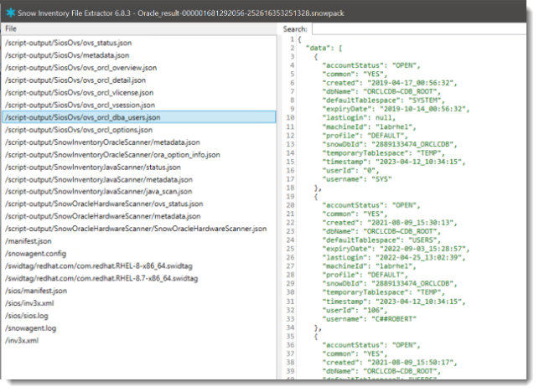Screen dimensions: 539x392
Task: Click the "defaultTablespace": "SYSTEM" line
Action: 383,101
